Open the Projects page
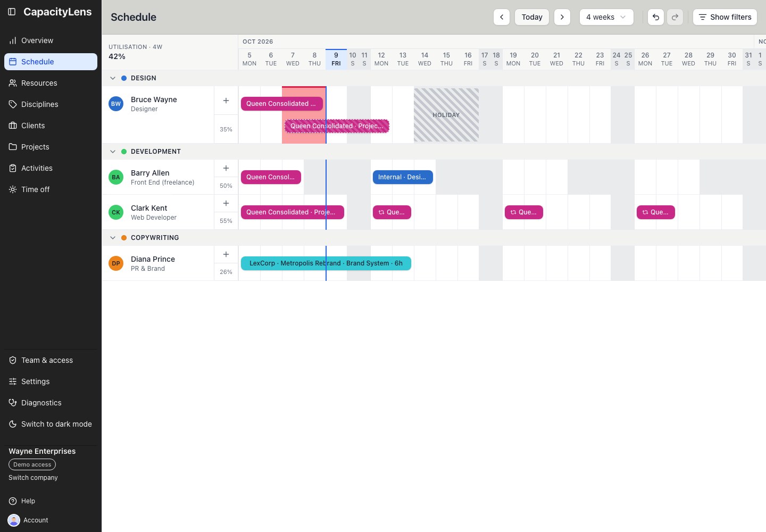 [x=51, y=147]
